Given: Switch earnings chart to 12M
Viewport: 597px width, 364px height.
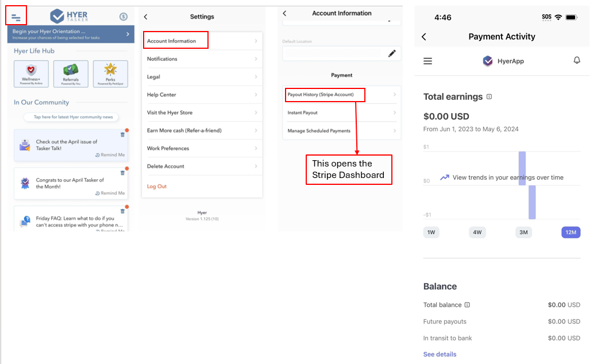Looking at the screenshot, I should (571, 233).
